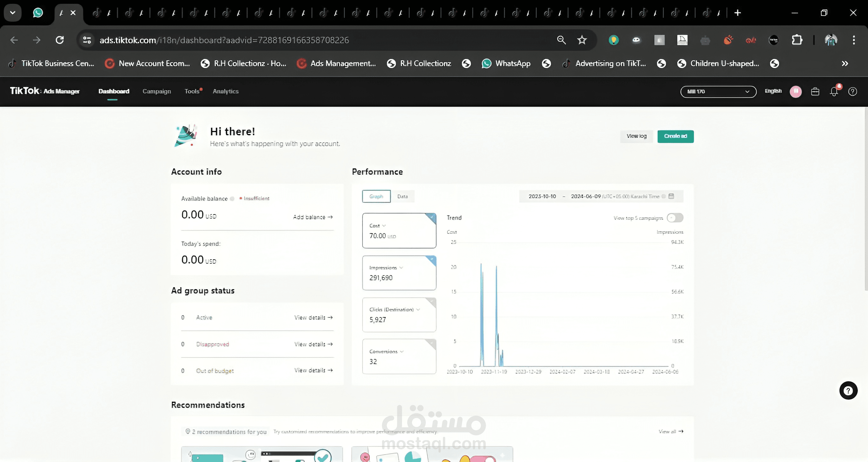
Task: Click the browser address bar URL
Action: [x=224, y=40]
